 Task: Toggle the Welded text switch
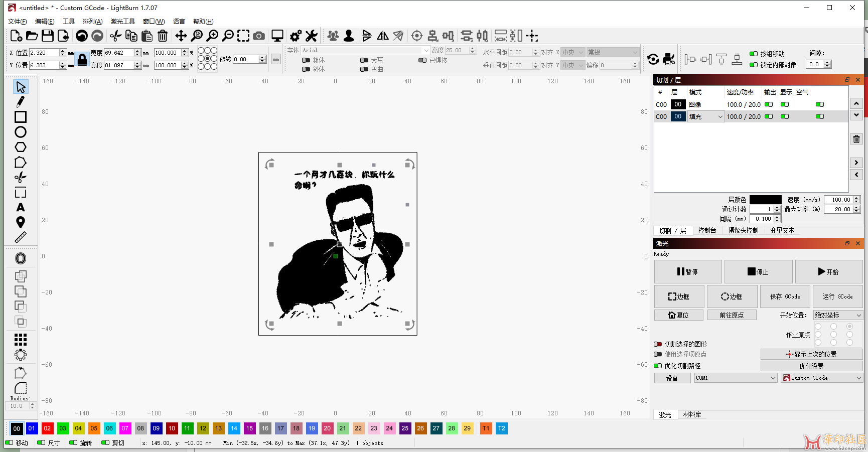pyautogui.click(x=422, y=60)
